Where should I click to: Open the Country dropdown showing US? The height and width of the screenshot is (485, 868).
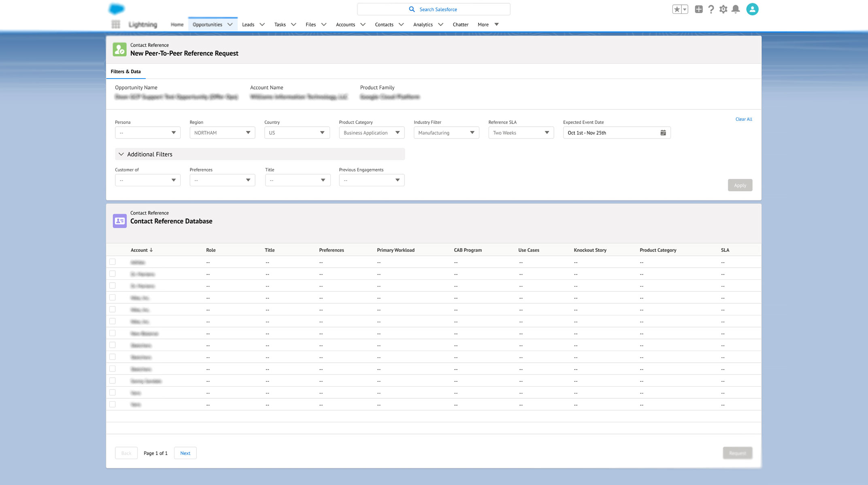click(x=297, y=133)
